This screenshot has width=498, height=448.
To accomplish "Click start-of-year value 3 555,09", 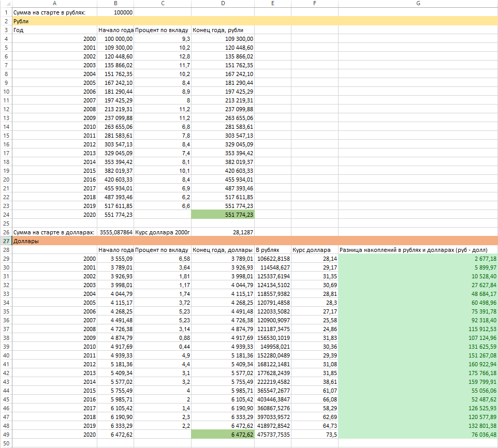I will point(115,259).
